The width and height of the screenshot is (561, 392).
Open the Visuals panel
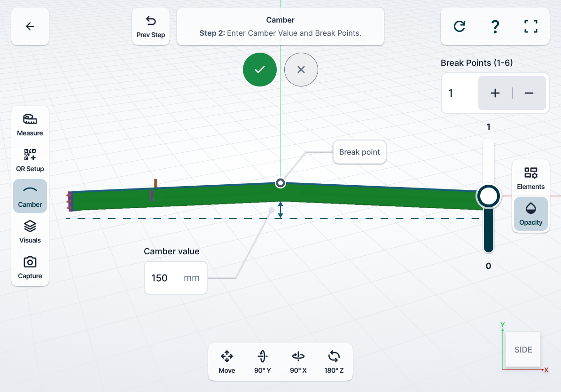(x=30, y=232)
